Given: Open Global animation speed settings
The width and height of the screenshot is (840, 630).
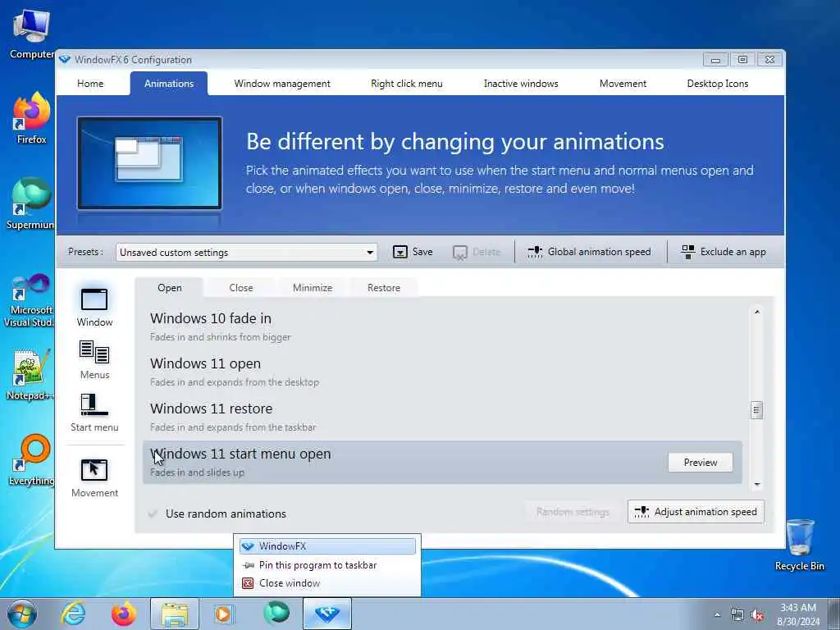Looking at the screenshot, I should coord(589,252).
